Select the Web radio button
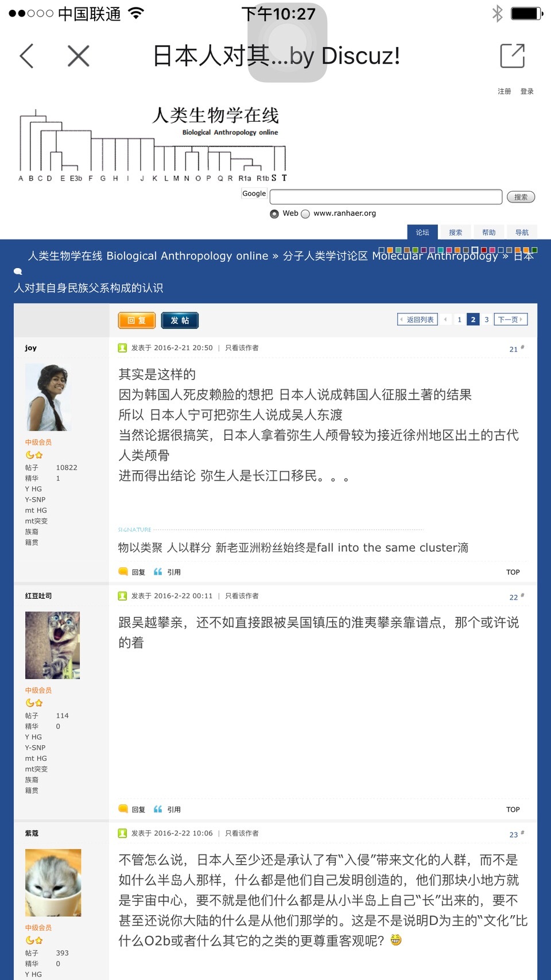The image size is (551, 980). (x=274, y=214)
